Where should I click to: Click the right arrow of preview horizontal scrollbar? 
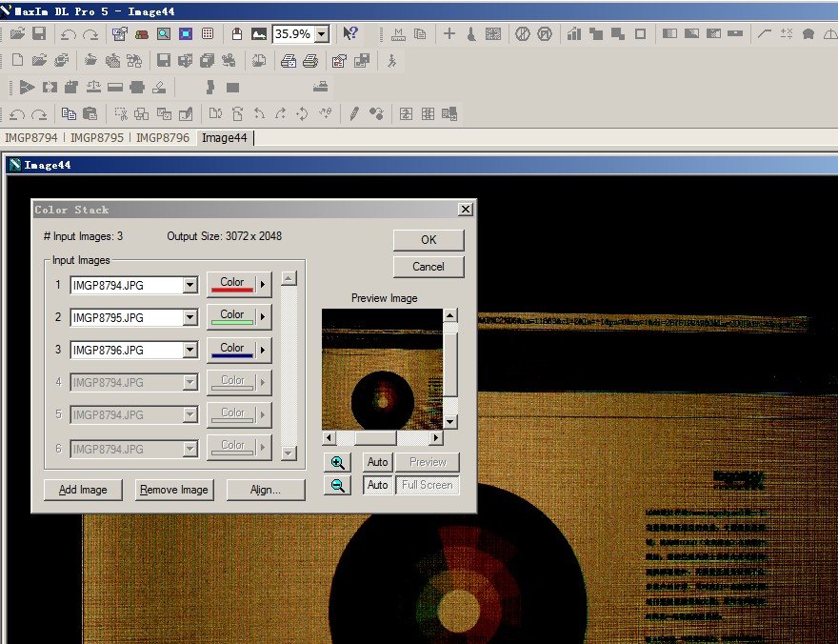(437, 438)
